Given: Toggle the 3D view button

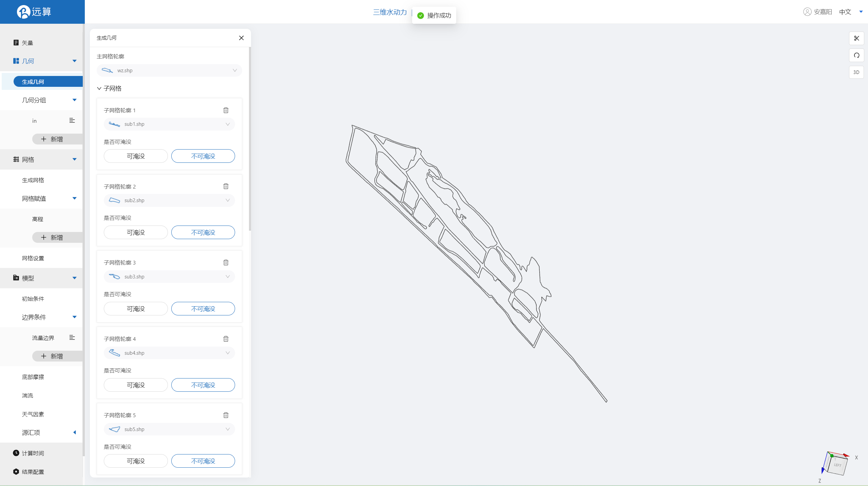Looking at the screenshot, I should point(856,72).
